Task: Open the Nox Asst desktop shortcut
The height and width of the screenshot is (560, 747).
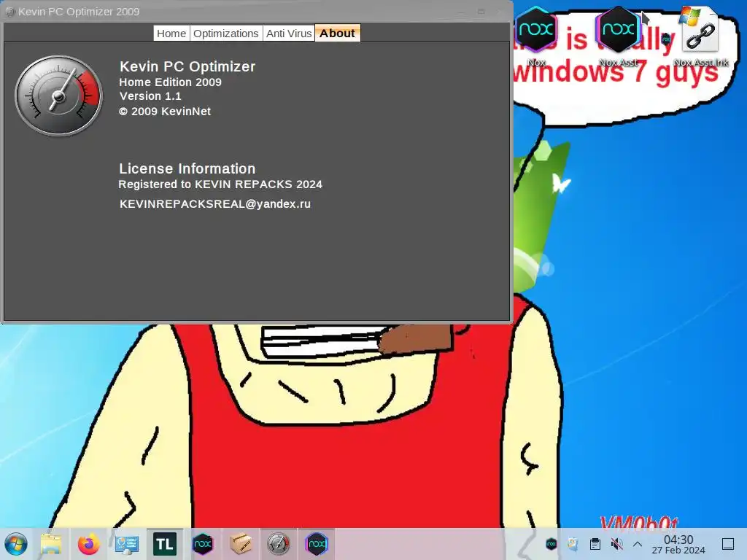Action: tap(618, 36)
